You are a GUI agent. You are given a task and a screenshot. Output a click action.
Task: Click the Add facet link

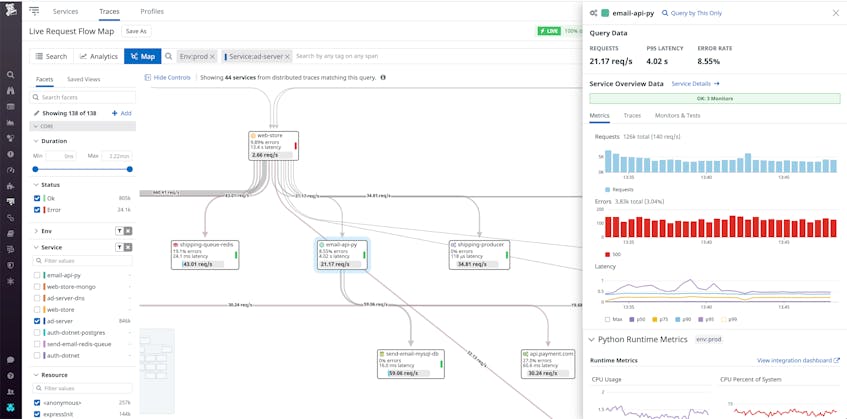pos(122,113)
